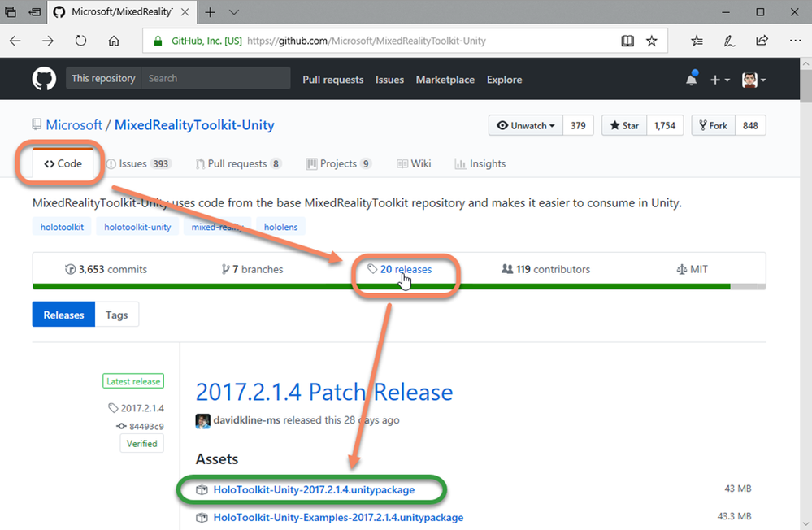Open browser settings and more menu
The width and height of the screenshot is (812, 530).
[796, 41]
